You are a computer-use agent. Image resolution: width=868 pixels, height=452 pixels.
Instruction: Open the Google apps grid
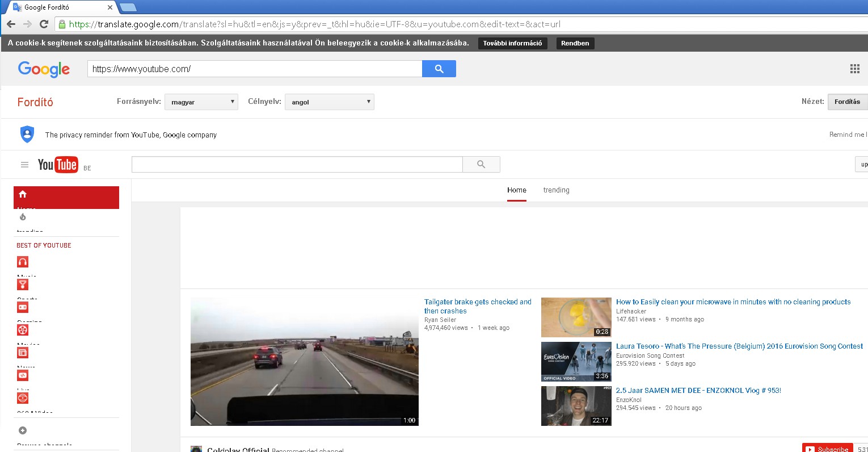point(855,69)
